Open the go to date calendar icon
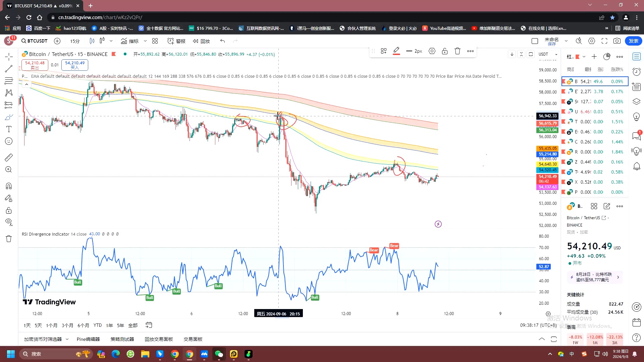 click(149, 325)
